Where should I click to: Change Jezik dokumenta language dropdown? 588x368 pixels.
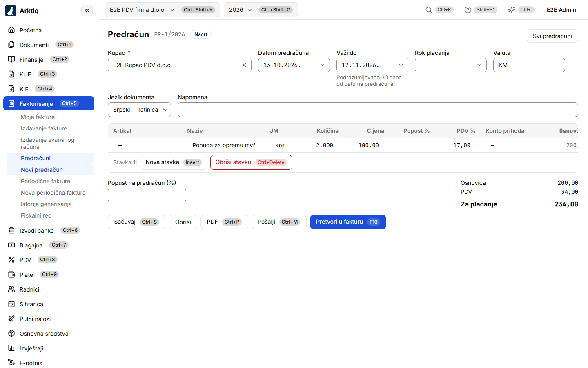click(x=139, y=110)
